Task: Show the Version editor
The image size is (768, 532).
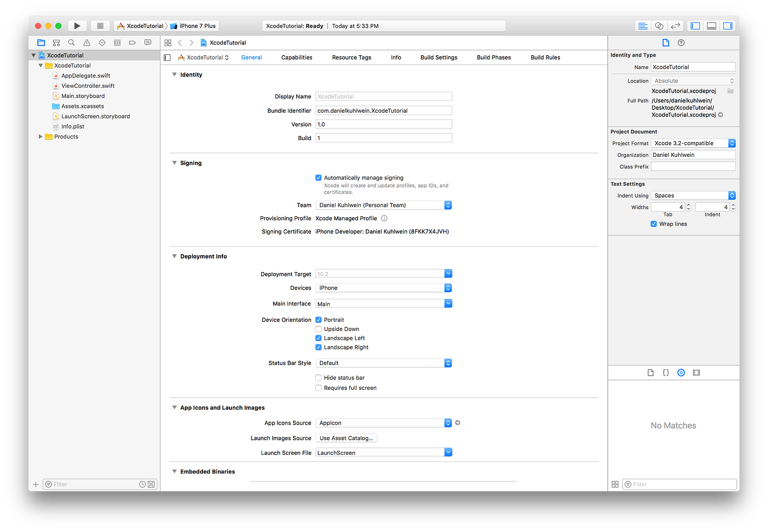Action: pos(675,26)
